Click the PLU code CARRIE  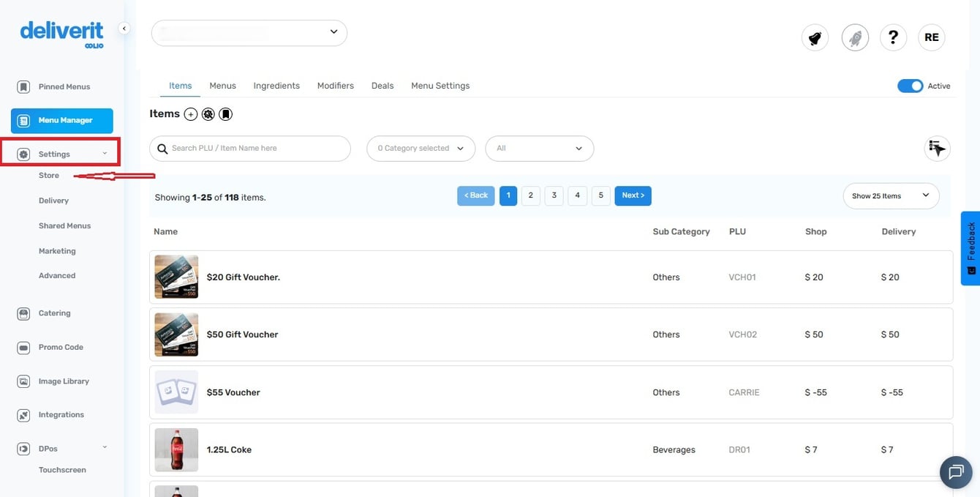pos(744,392)
